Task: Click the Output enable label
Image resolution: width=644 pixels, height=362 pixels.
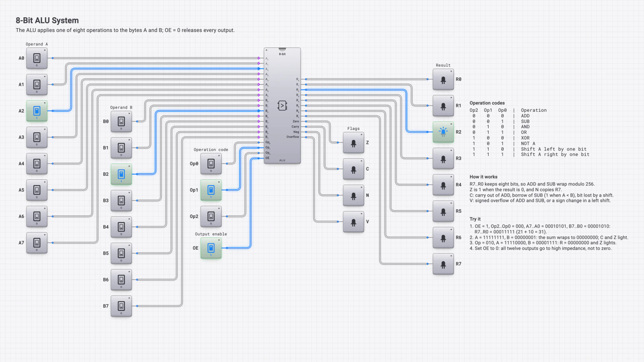Action: click(x=211, y=234)
